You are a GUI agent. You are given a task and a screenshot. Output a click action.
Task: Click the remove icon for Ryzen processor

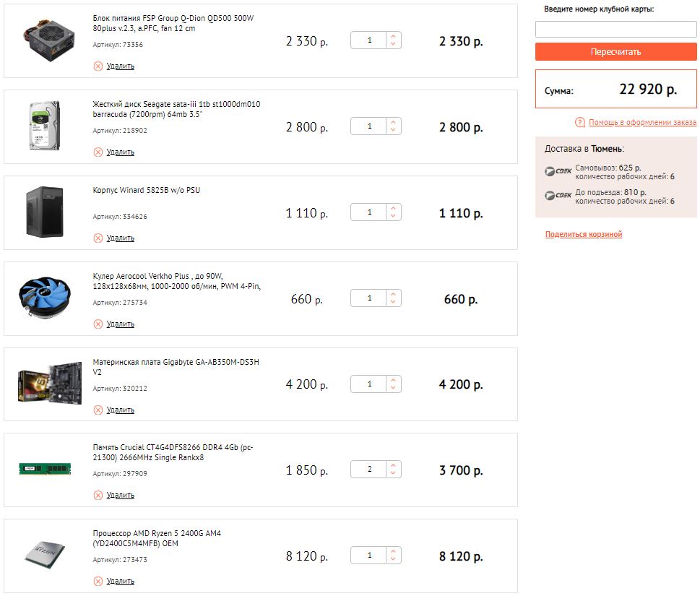[98, 581]
